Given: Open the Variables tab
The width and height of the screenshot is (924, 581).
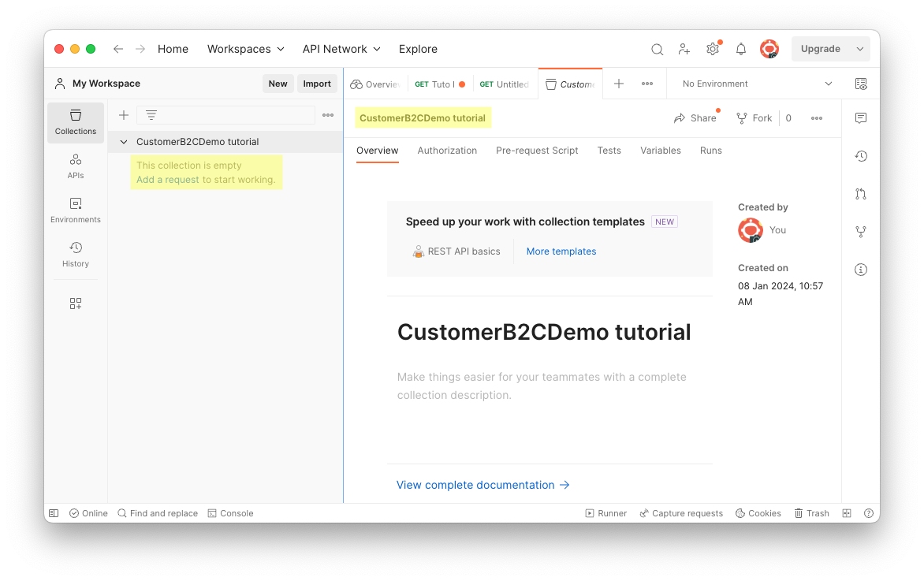Looking at the screenshot, I should (661, 151).
